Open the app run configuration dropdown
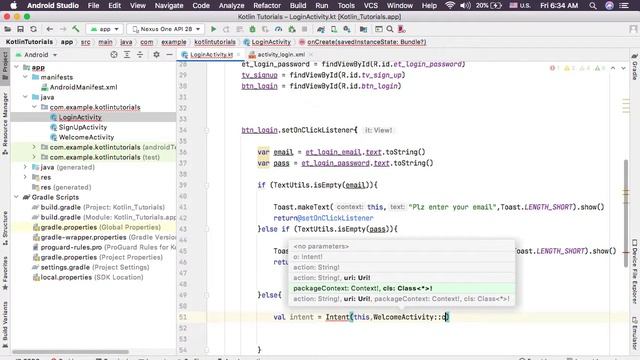 coord(105,29)
